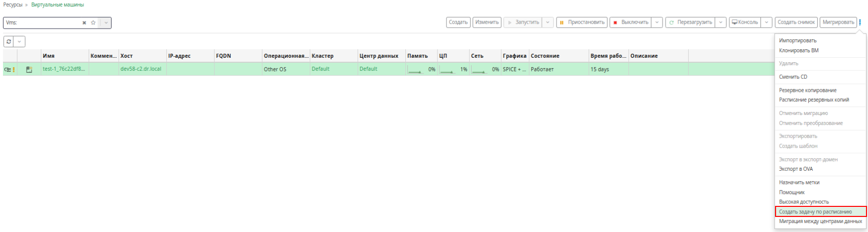Open search history dropdown in Vms field
The image size is (868, 232).
click(105, 23)
